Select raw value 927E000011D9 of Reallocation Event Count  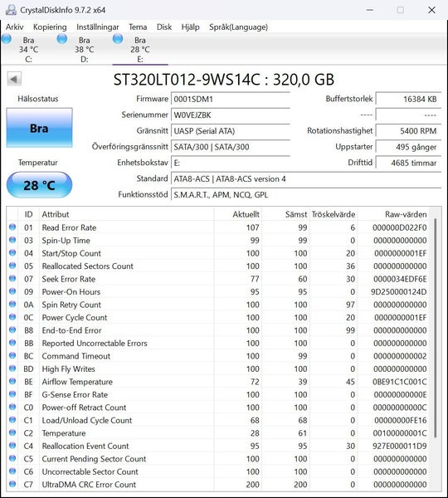[x=399, y=446]
